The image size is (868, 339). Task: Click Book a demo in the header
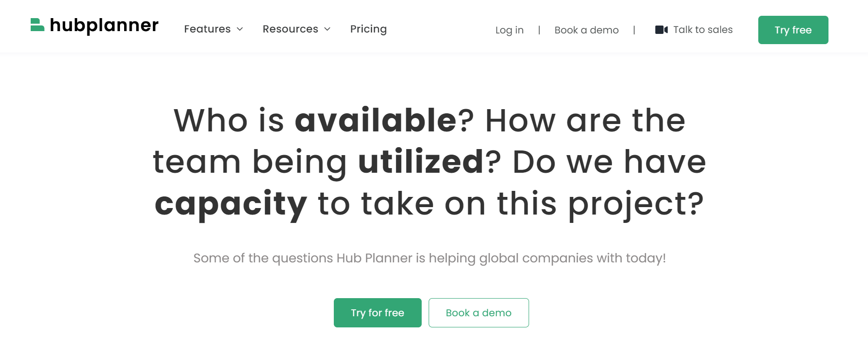tap(586, 30)
